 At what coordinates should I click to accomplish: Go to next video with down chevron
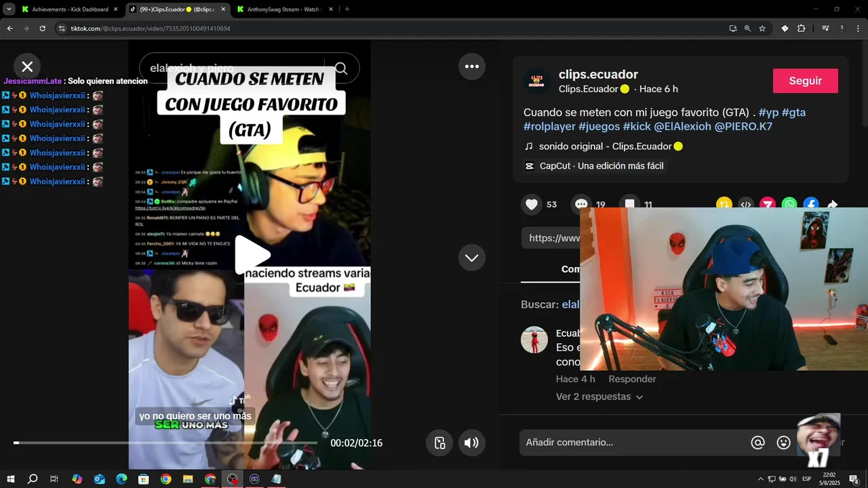[472, 258]
